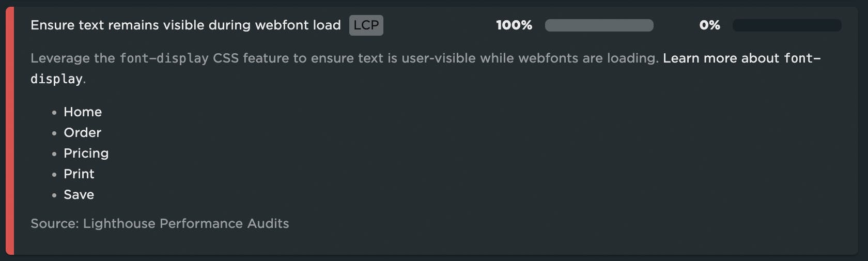The height and width of the screenshot is (261, 868).
Task: Click the 'Leverage the' description text
Action: [72, 58]
